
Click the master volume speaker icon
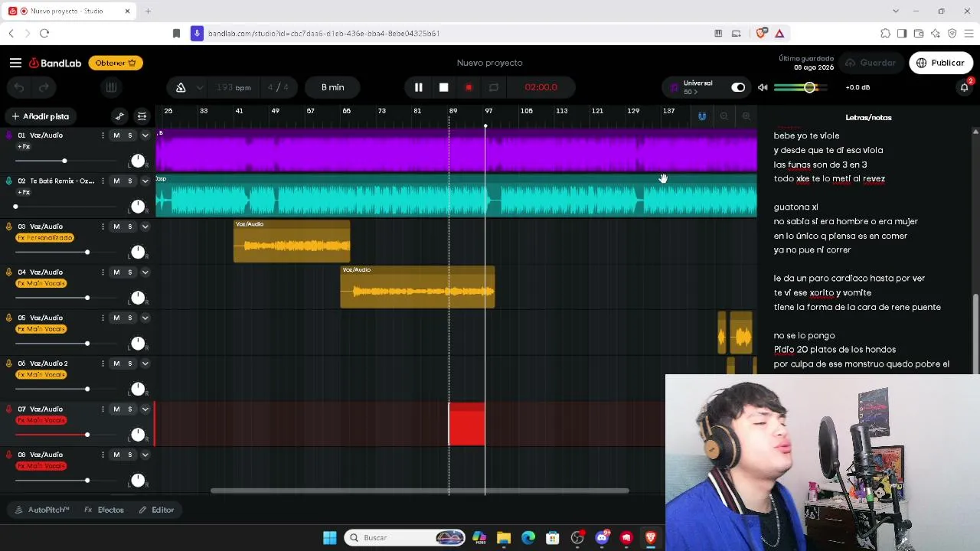click(763, 87)
